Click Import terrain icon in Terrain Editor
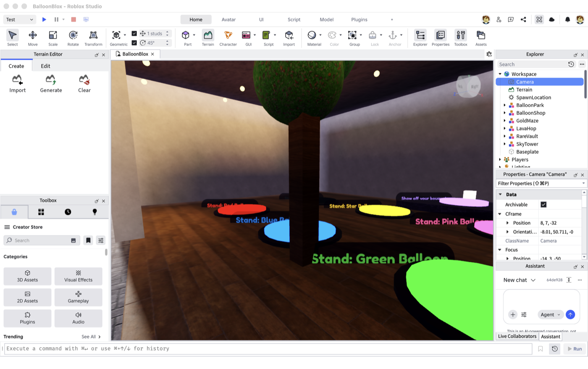The width and height of the screenshot is (588, 369). [18, 84]
